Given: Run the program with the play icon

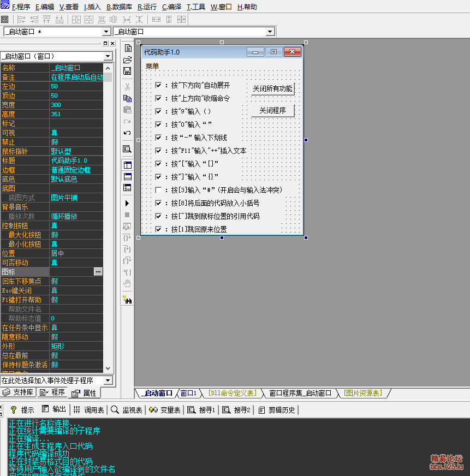Looking at the screenshot, I should pyautogui.click(x=127, y=204).
